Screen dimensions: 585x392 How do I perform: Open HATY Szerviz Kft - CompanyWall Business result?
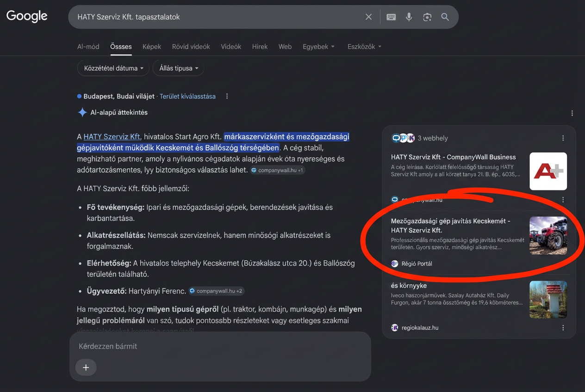[x=453, y=157]
